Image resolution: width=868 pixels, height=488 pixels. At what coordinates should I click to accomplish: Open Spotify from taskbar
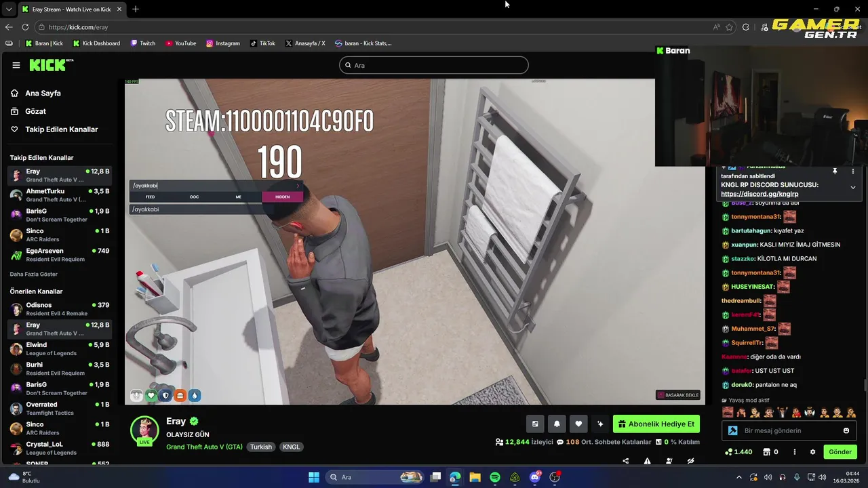495,477
